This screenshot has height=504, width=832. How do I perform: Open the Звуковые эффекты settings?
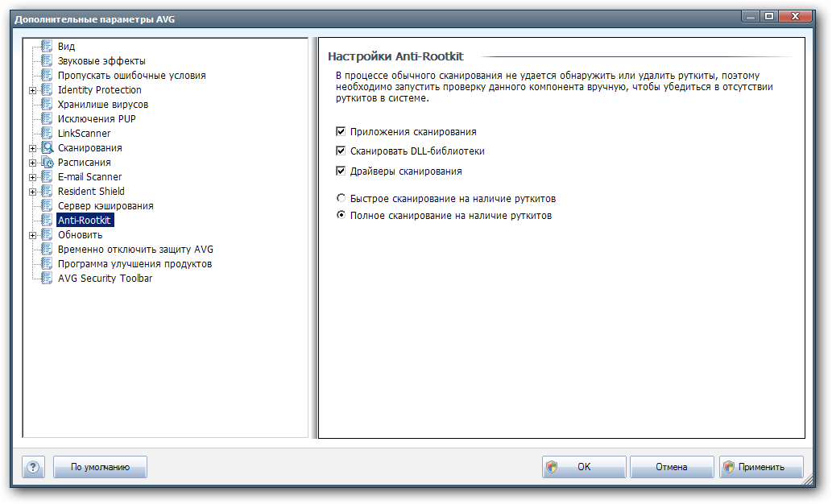101,61
